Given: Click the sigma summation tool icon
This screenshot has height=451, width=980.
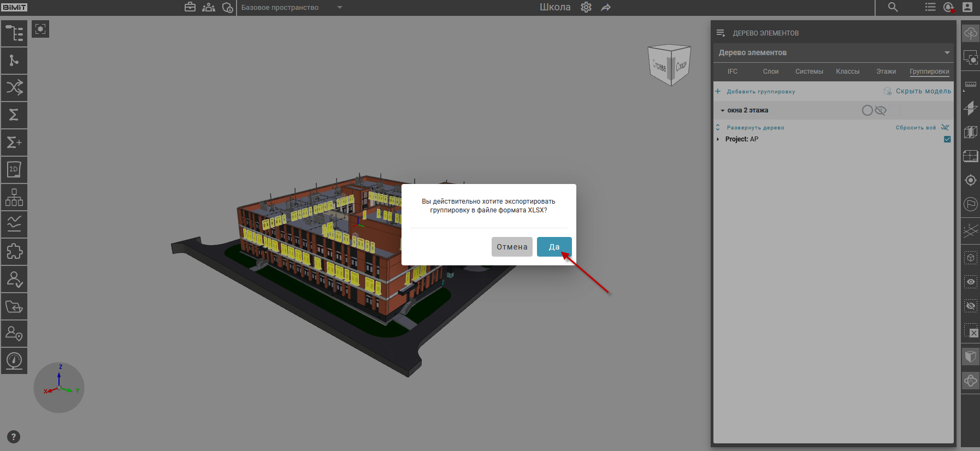Looking at the screenshot, I should point(14,115).
